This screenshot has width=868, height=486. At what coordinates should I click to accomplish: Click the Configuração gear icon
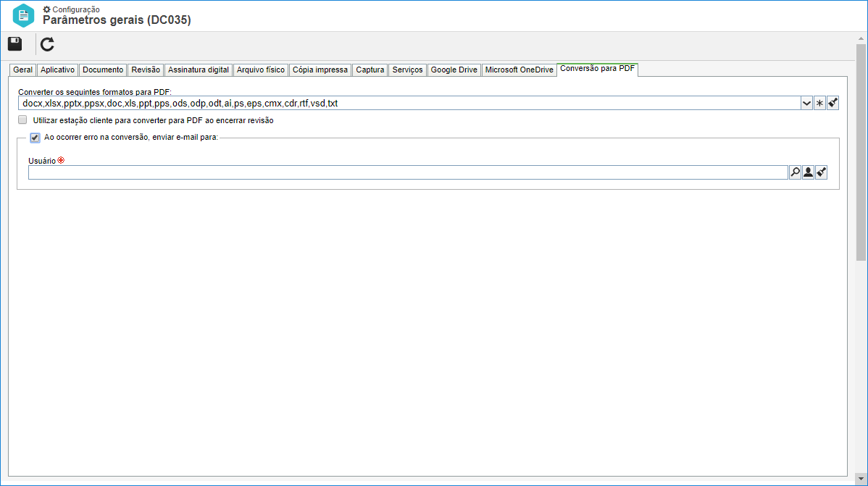(46, 9)
